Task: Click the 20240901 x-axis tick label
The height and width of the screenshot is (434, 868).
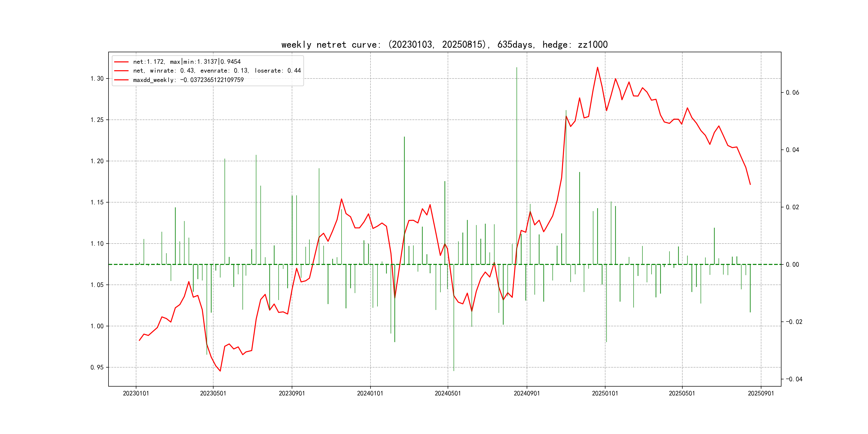Action: [x=527, y=394]
